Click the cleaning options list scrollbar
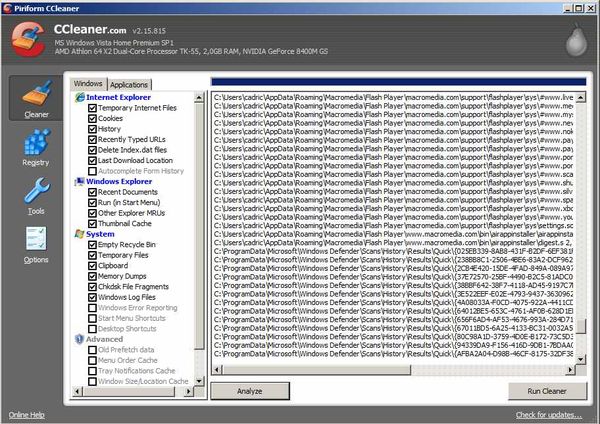This screenshot has height=424, width=600. click(199, 230)
